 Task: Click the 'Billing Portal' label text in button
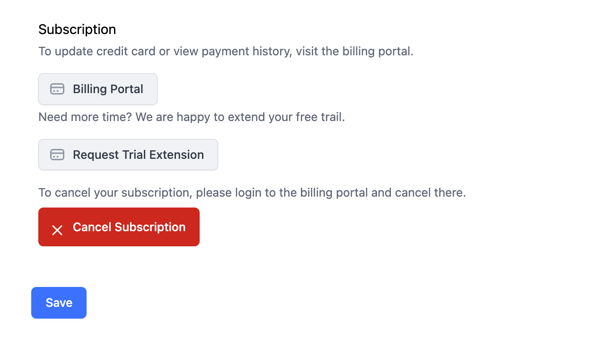point(108,89)
